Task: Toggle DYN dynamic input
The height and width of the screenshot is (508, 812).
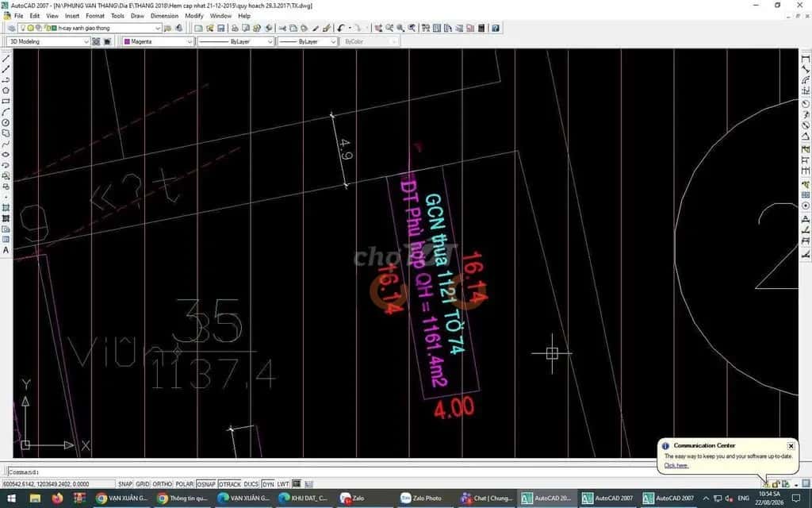Action: click(268, 483)
